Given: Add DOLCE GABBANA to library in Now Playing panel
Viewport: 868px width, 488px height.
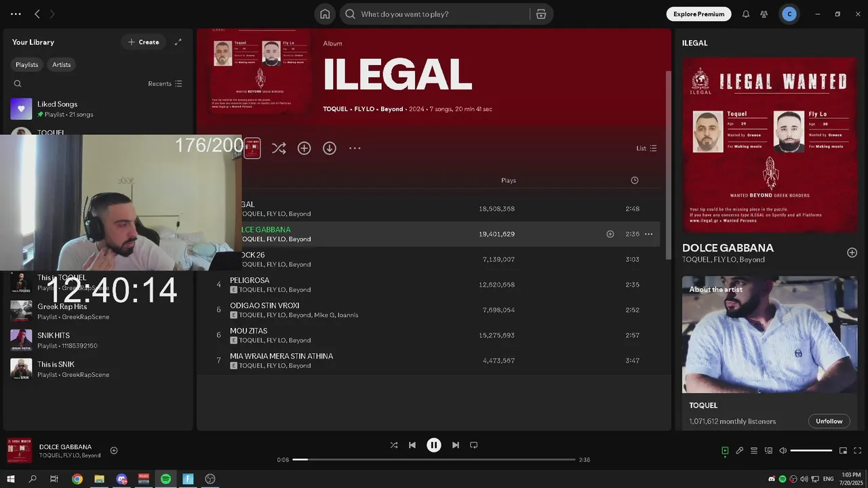Looking at the screenshot, I should pyautogui.click(x=852, y=252).
